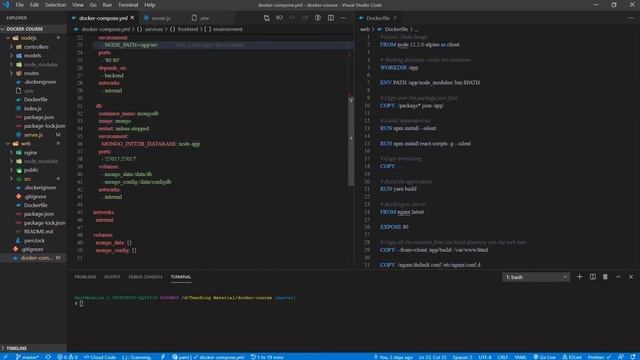The image size is (640, 360).
Task: Open More Actions in the Dockerfile editor group
Action: pos(631,18)
